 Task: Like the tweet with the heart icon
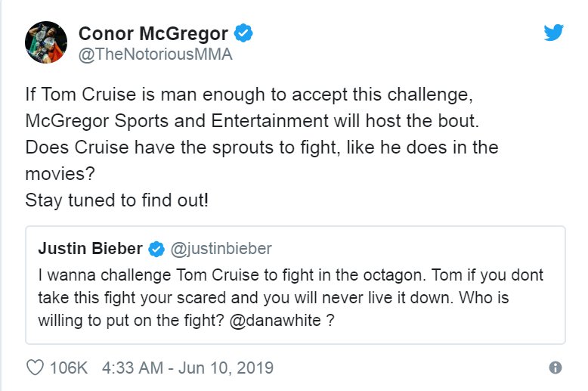[35, 368]
